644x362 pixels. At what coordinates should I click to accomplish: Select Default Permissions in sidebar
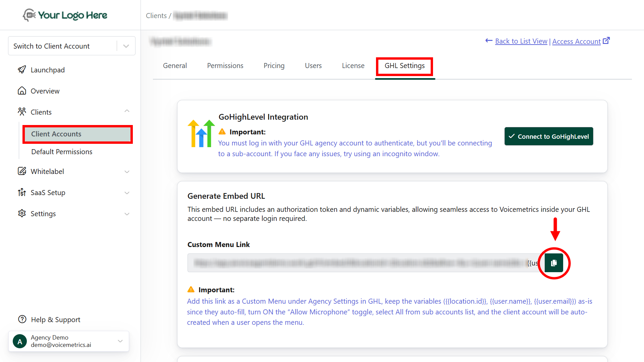point(62,152)
